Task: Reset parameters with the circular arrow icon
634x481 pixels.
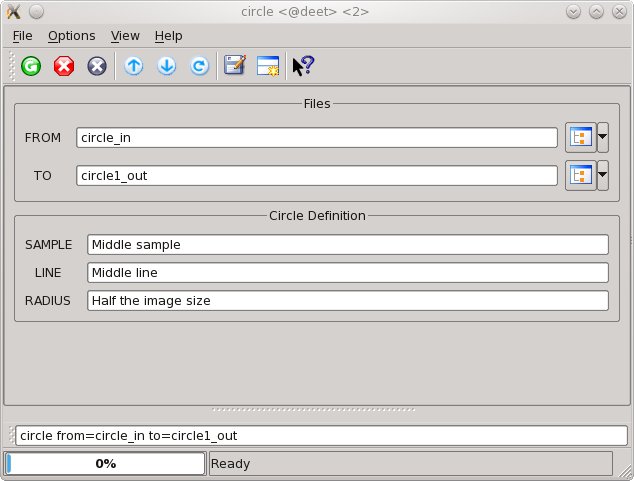Action: [x=199, y=66]
